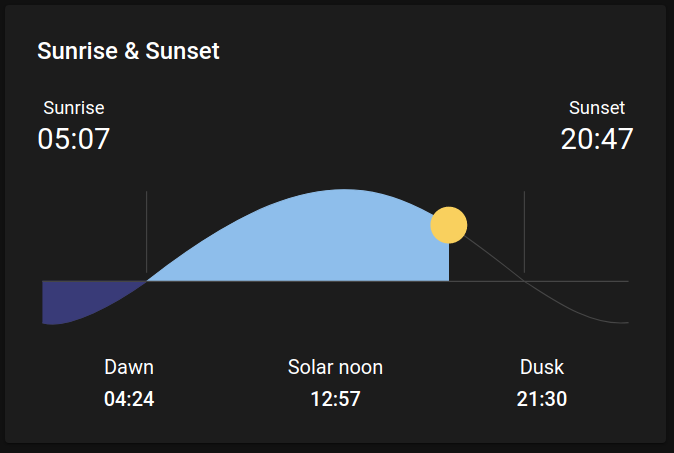Image resolution: width=674 pixels, height=453 pixels.
Task: Click the Solar noon label
Action: coord(335,367)
